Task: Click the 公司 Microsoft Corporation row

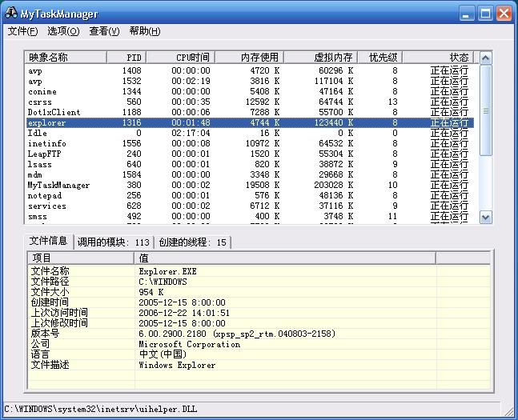Action: click(x=259, y=344)
